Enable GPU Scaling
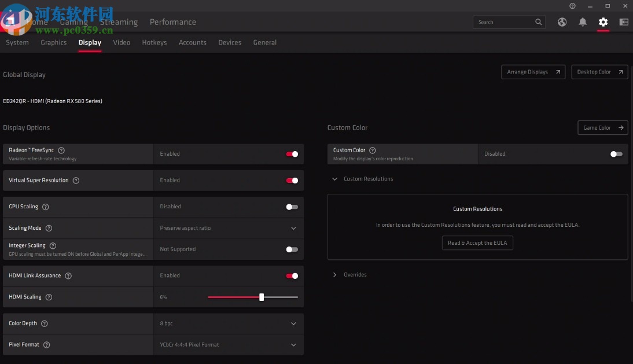The width and height of the screenshot is (633, 364). (x=292, y=207)
